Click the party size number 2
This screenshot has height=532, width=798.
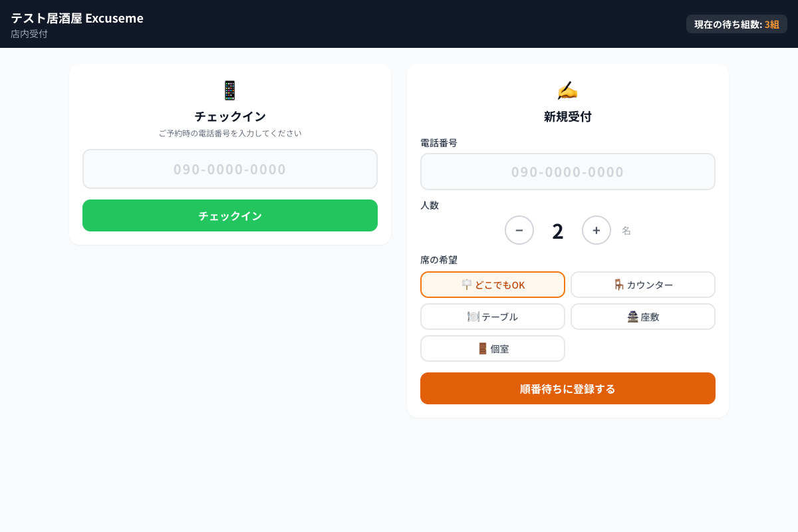pos(557,230)
